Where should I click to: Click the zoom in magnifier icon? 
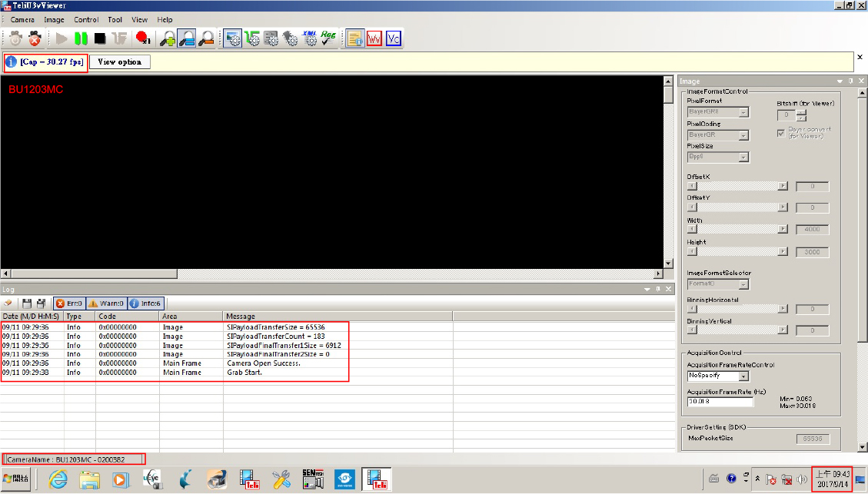[x=168, y=38]
